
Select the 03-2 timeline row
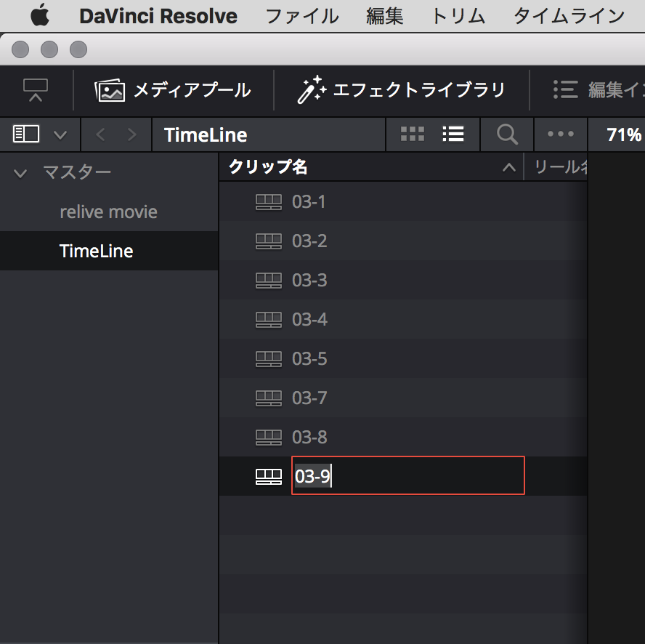pos(402,241)
